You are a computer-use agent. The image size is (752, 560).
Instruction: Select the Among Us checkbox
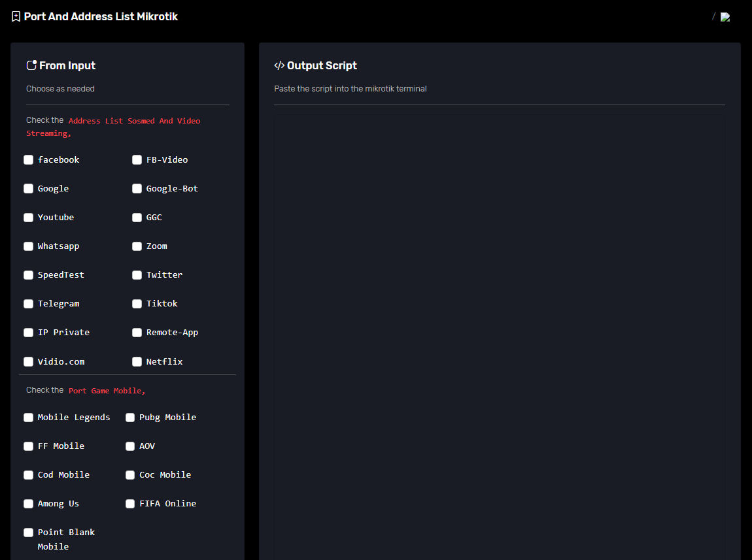(x=28, y=503)
